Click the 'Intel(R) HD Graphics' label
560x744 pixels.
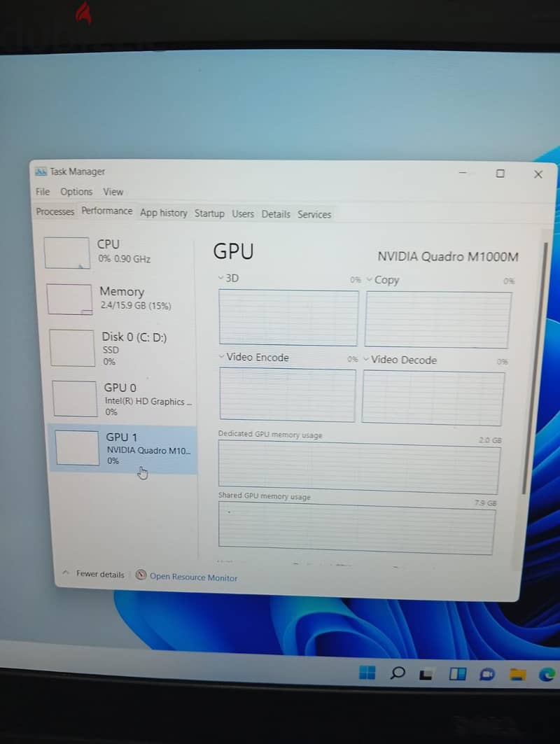point(148,402)
